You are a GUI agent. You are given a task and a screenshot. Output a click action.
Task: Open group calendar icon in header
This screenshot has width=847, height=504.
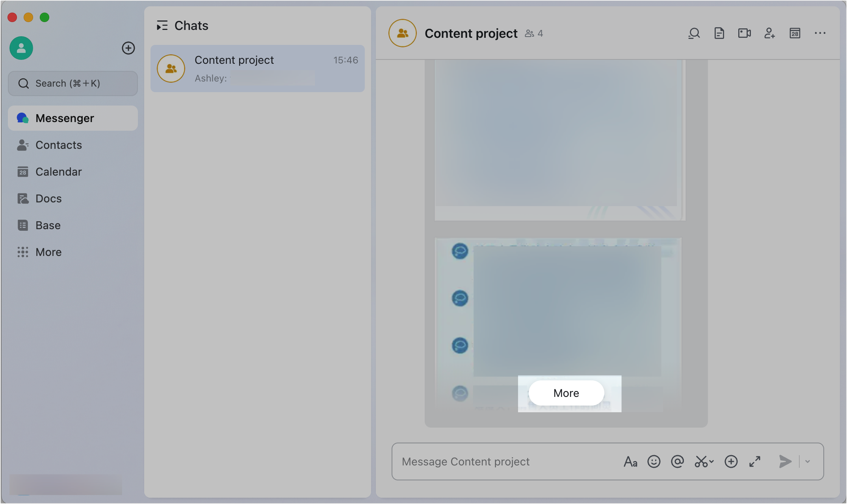click(x=795, y=33)
